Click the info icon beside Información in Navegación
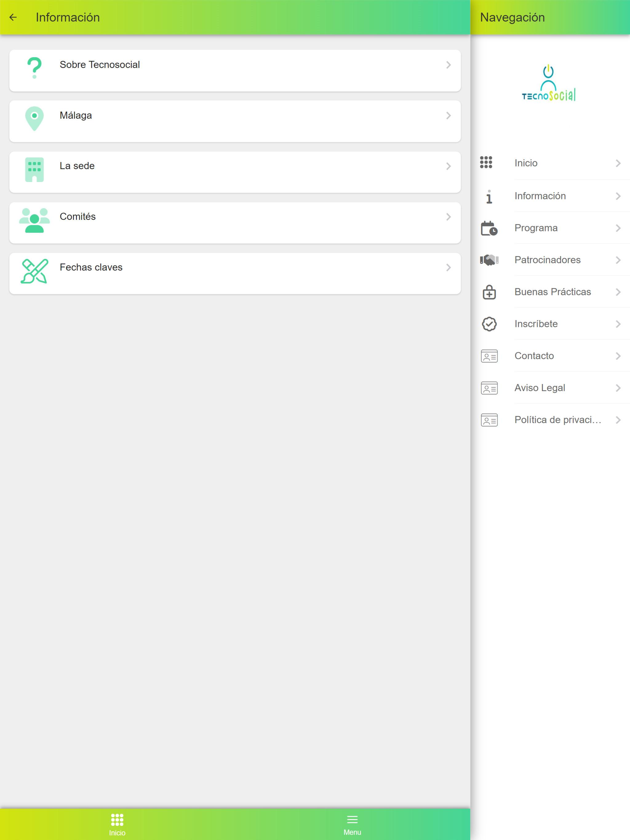 click(489, 196)
